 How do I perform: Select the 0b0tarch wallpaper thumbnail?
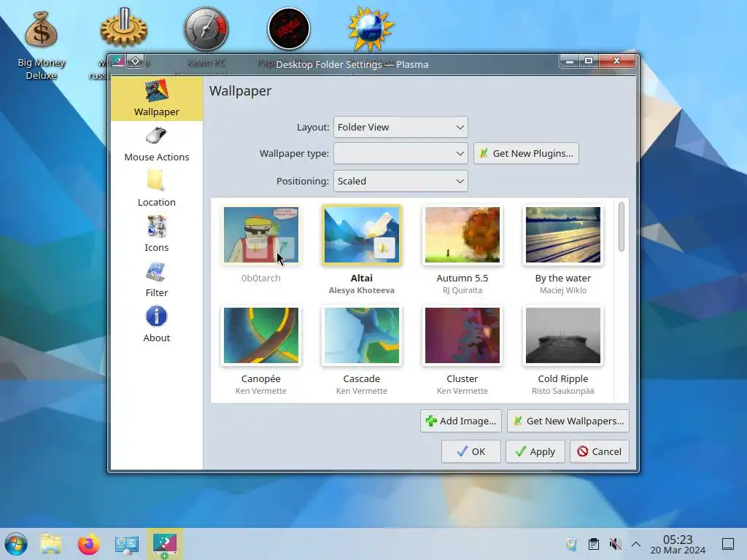[x=261, y=235]
